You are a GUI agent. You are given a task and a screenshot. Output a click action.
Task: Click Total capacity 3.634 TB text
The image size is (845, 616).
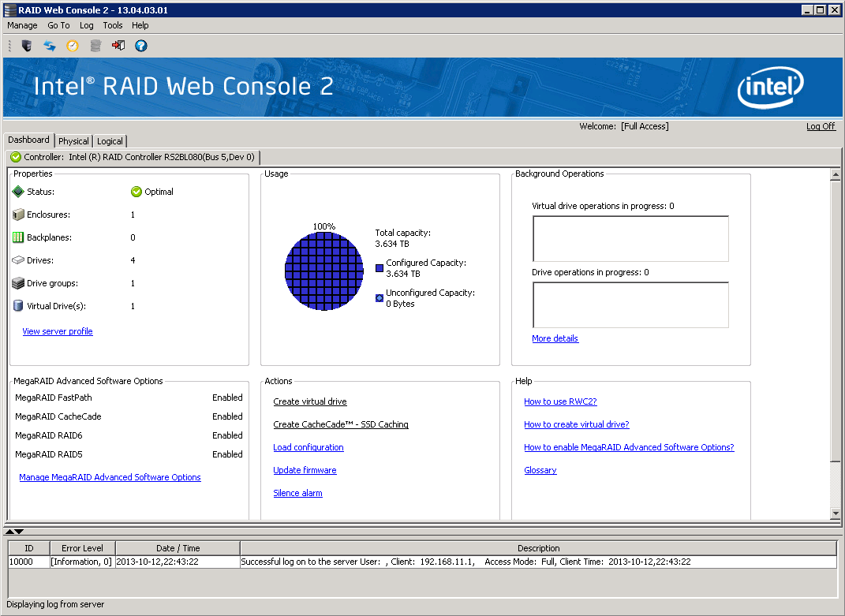tap(402, 238)
